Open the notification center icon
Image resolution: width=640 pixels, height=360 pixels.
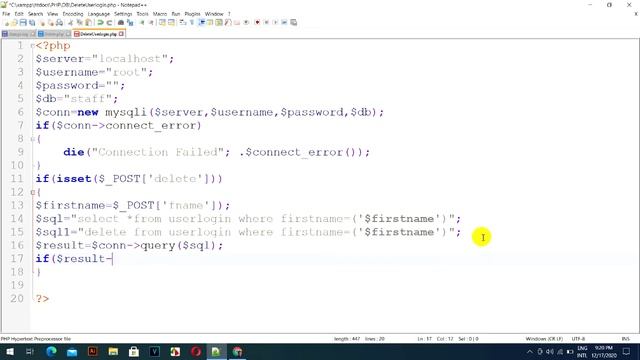[x=627, y=351]
